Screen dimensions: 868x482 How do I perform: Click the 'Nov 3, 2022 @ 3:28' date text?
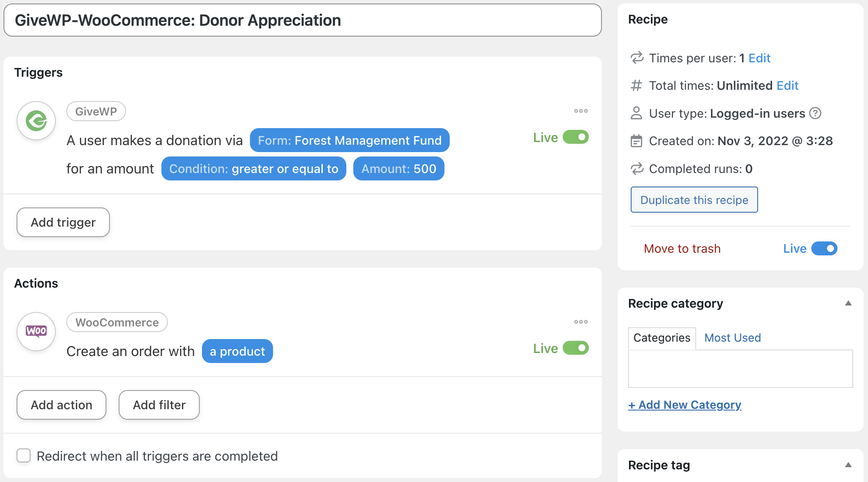(x=775, y=141)
